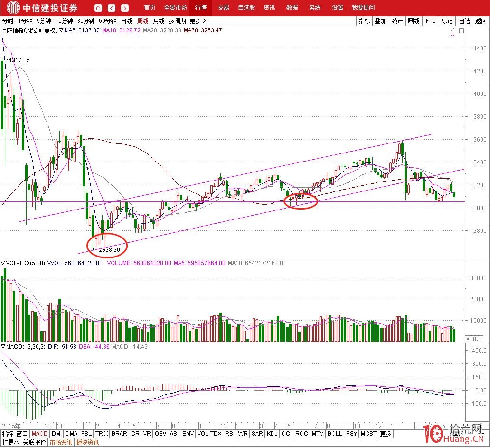
Task: Select the 日线 period
Action: (x=127, y=21)
